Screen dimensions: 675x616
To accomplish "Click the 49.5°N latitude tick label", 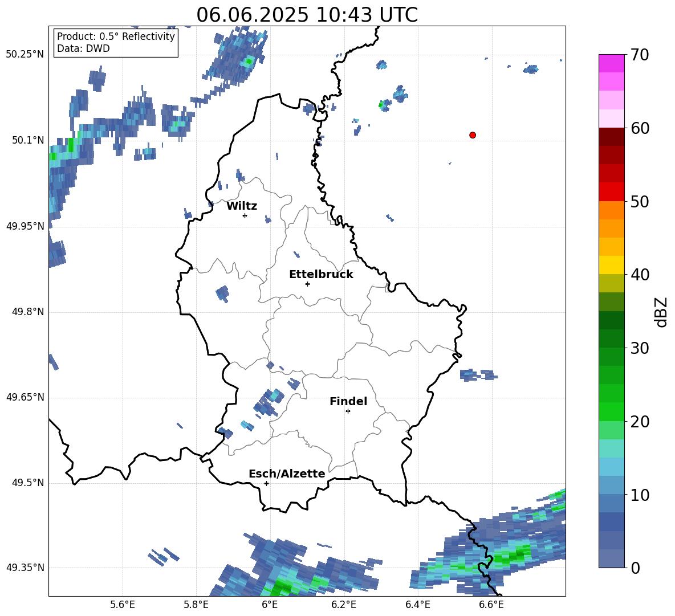I will (x=29, y=483).
